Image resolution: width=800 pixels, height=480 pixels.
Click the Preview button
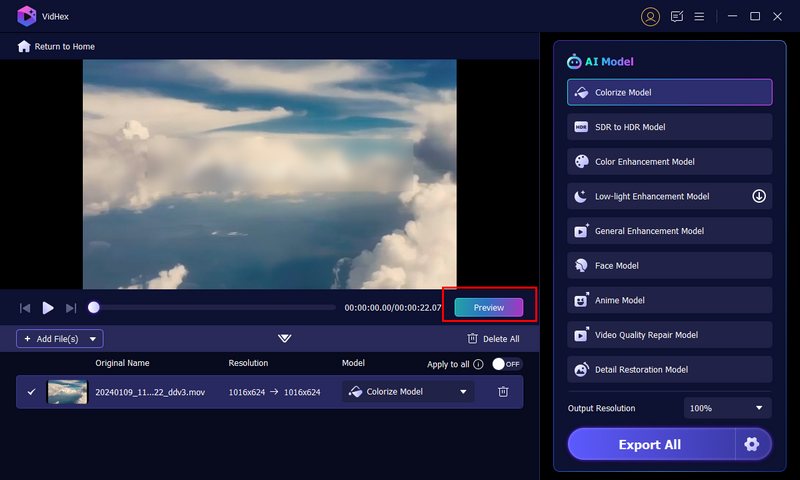click(x=489, y=308)
